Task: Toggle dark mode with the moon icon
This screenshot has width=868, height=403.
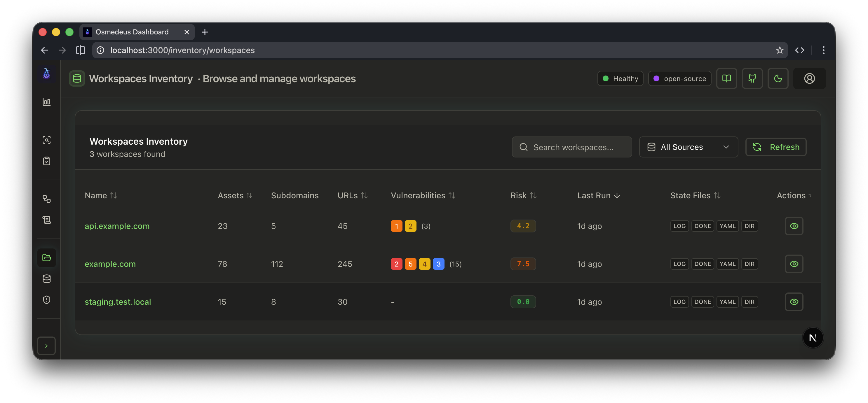Action: tap(778, 78)
